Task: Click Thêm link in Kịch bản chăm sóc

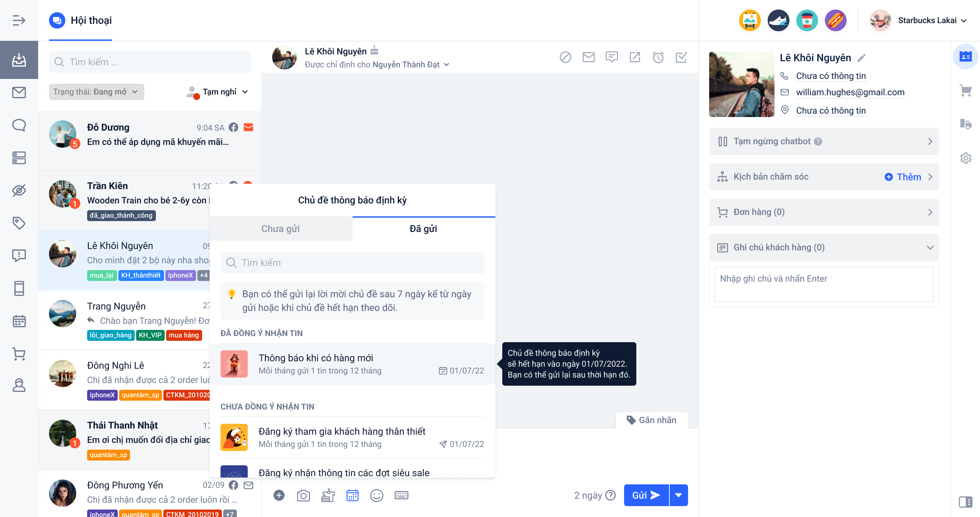Action: [903, 177]
